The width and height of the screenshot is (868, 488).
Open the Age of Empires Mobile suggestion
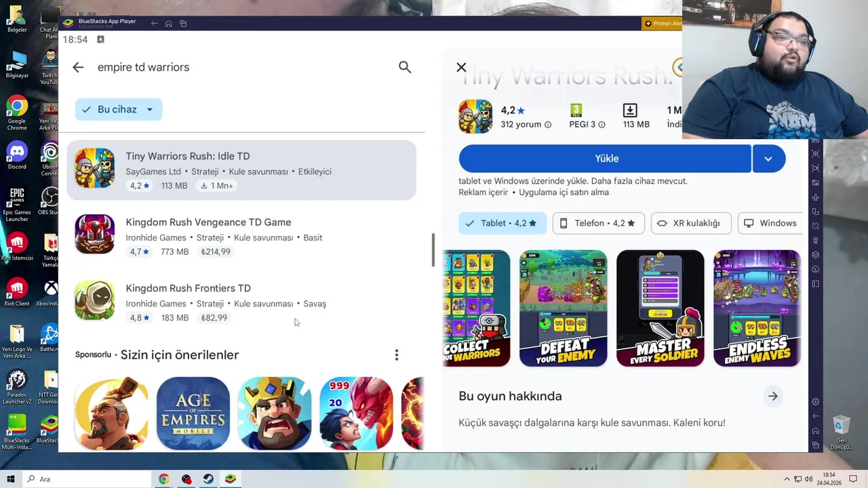click(193, 413)
